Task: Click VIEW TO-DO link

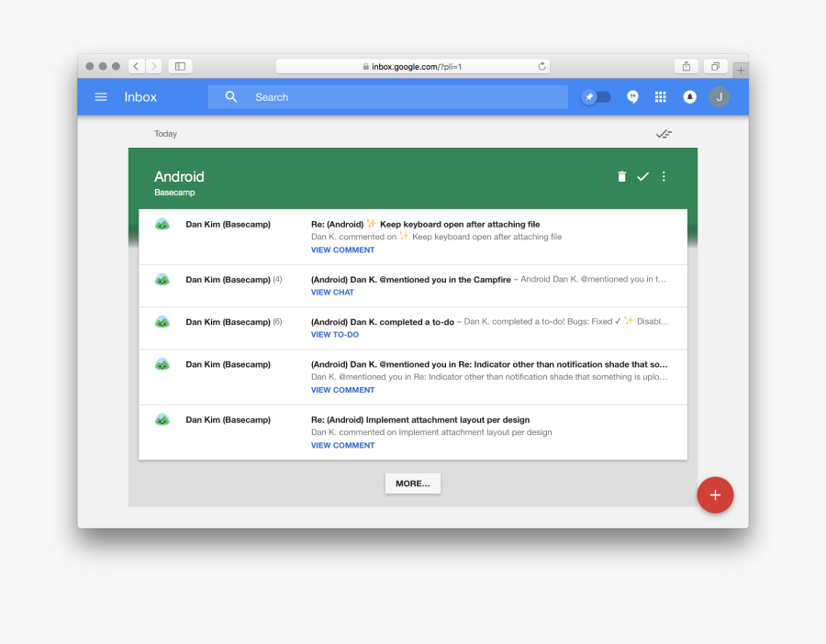Action: click(335, 335)
